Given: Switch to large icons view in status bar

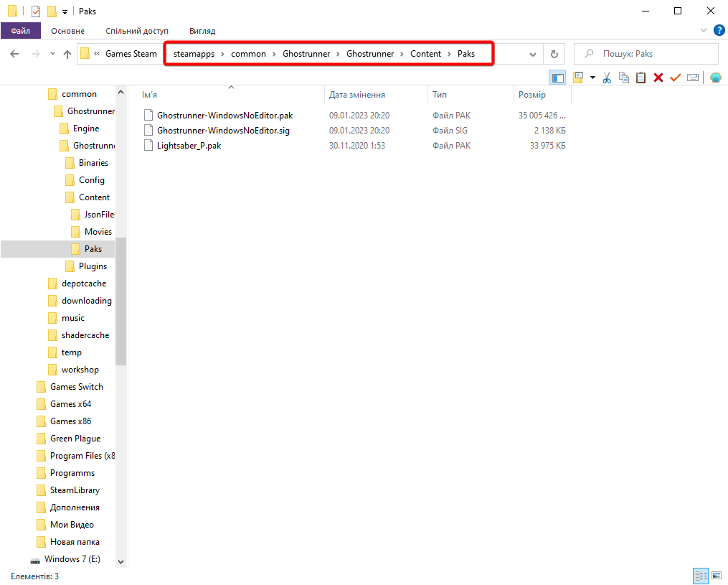Looking at the screenshot, I should 717,576.
